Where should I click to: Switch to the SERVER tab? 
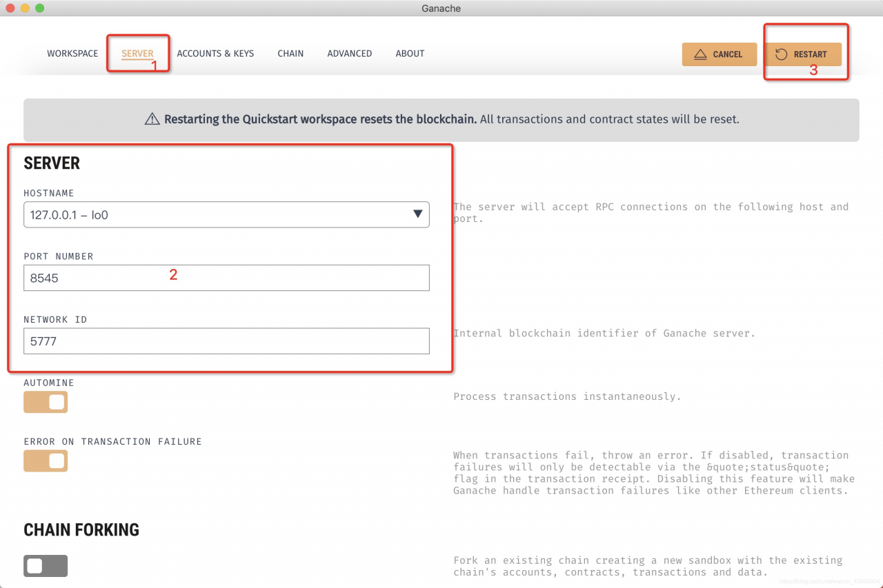coord(137,53)
